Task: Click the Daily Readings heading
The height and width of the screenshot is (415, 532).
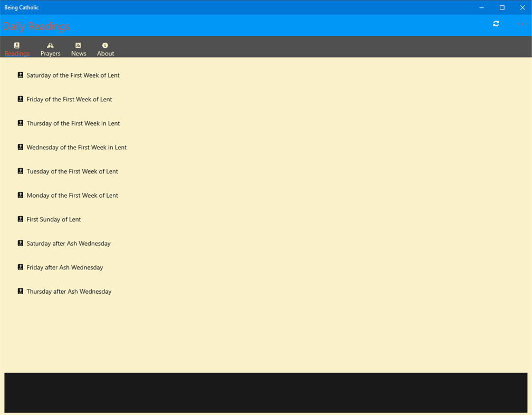Action: point(36,26)
